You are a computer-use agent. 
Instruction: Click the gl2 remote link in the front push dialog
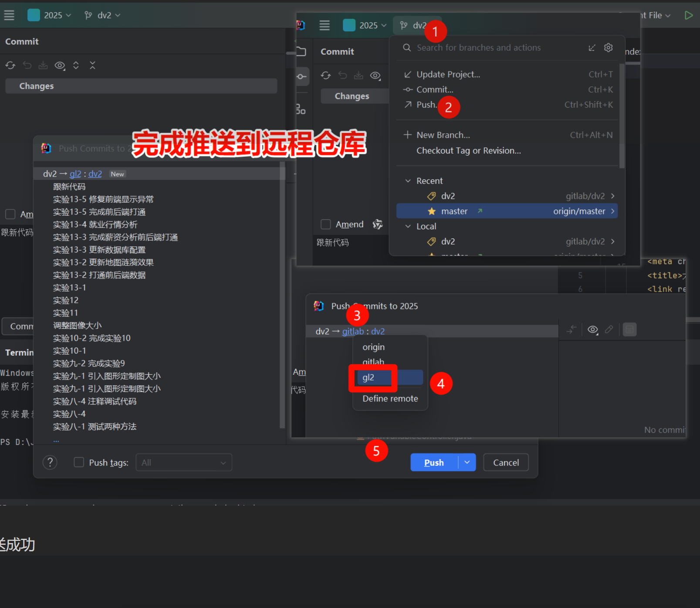(x=75, y=174)
